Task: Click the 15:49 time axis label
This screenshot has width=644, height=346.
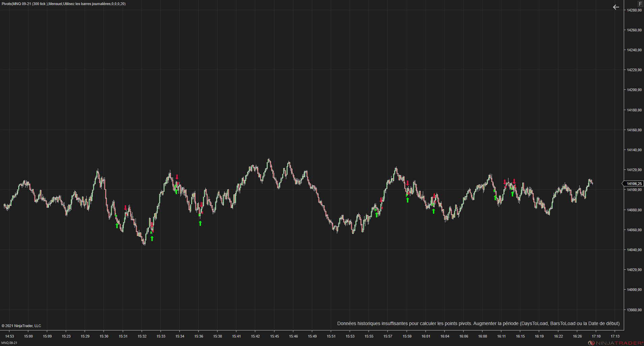Action: (312, 336)
